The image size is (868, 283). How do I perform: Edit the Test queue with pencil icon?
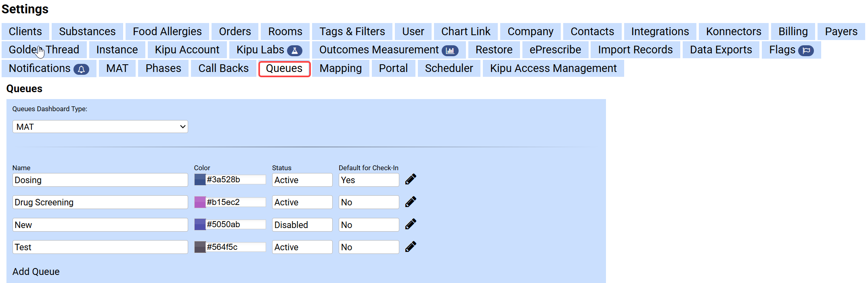coord(411,247)
